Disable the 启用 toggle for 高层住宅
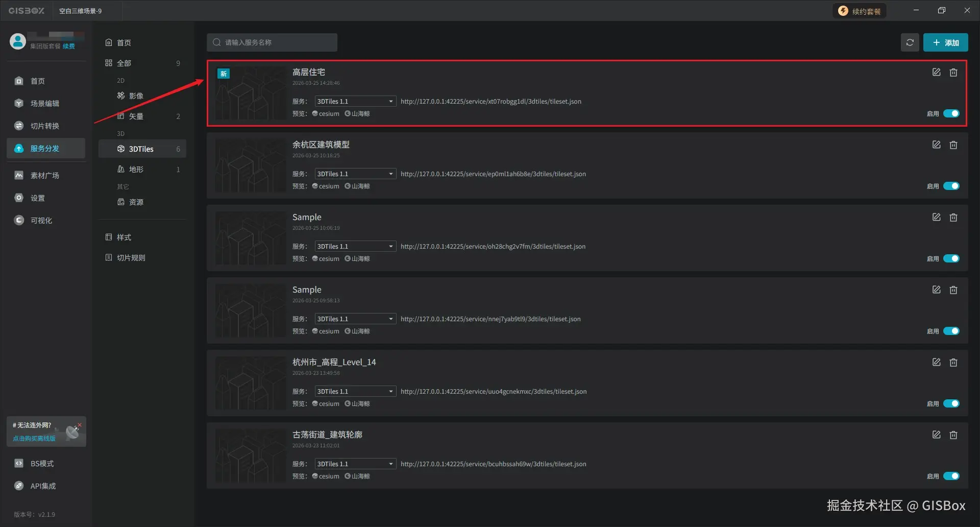980x527 pixels. 951,113
